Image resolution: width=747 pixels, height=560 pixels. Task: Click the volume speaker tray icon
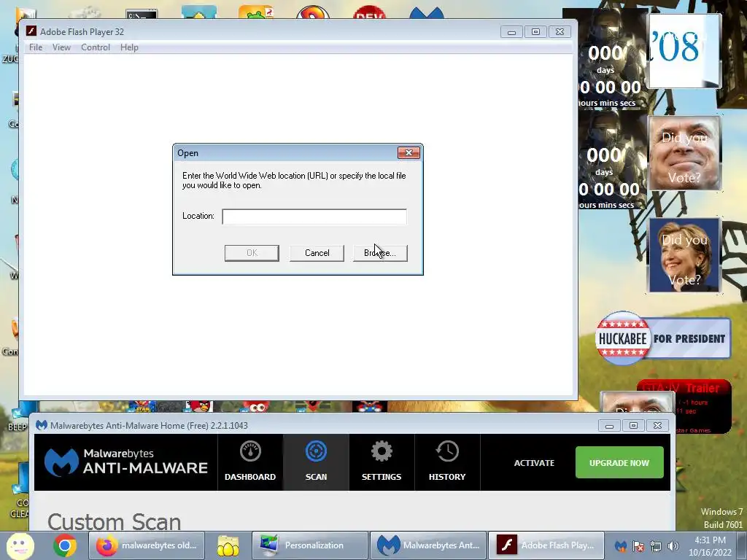(x=673, y=546)
